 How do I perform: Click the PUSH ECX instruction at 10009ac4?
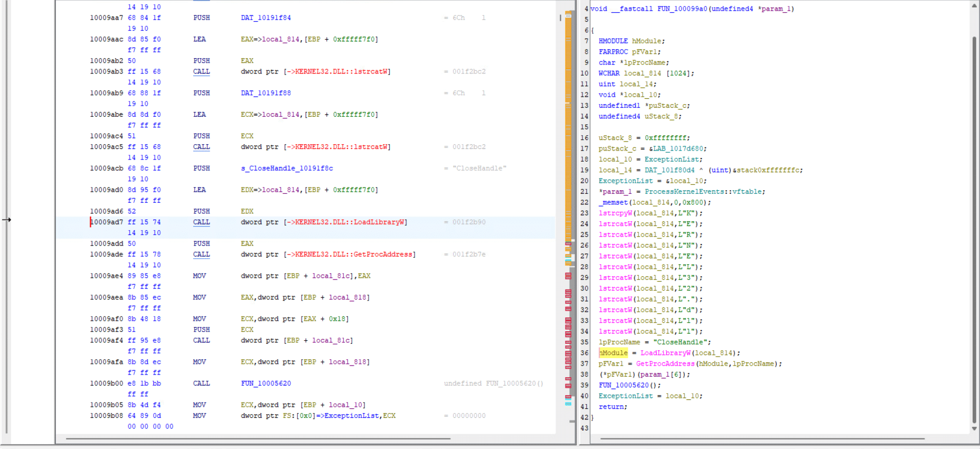(223, 136)
